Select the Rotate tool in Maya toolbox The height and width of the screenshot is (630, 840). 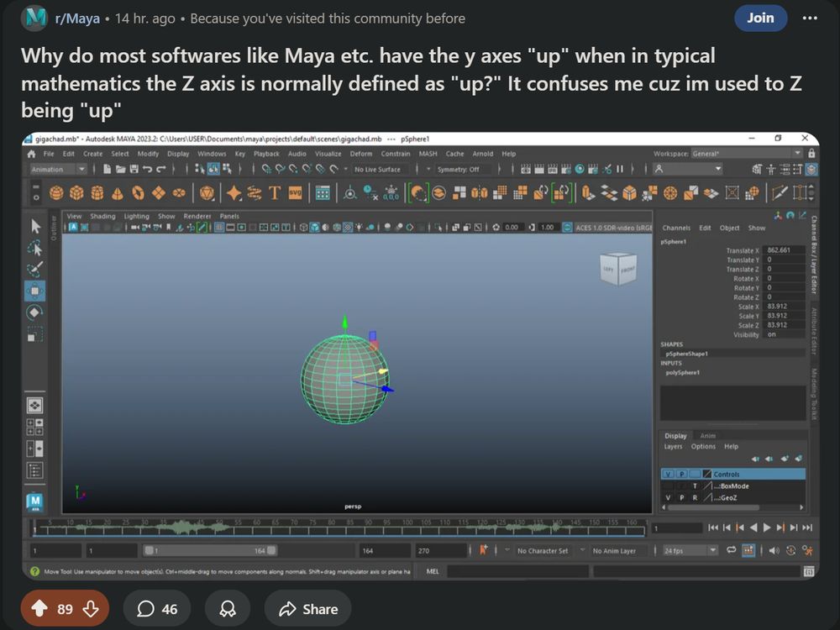[x=34, y=312]
